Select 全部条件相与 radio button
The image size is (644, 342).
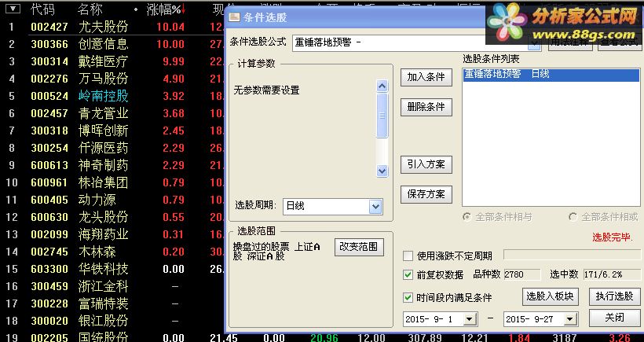point(467,217)
